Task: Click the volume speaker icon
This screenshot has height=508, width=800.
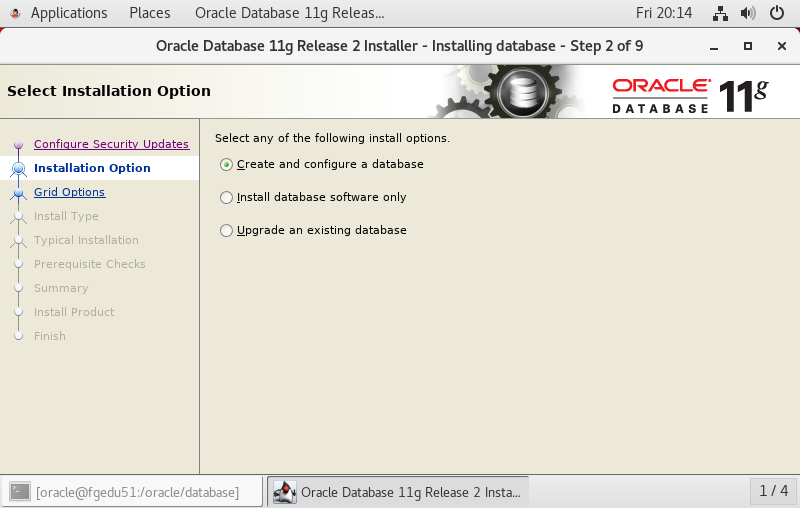Action: pyautogui.click(x=747, y=13)
